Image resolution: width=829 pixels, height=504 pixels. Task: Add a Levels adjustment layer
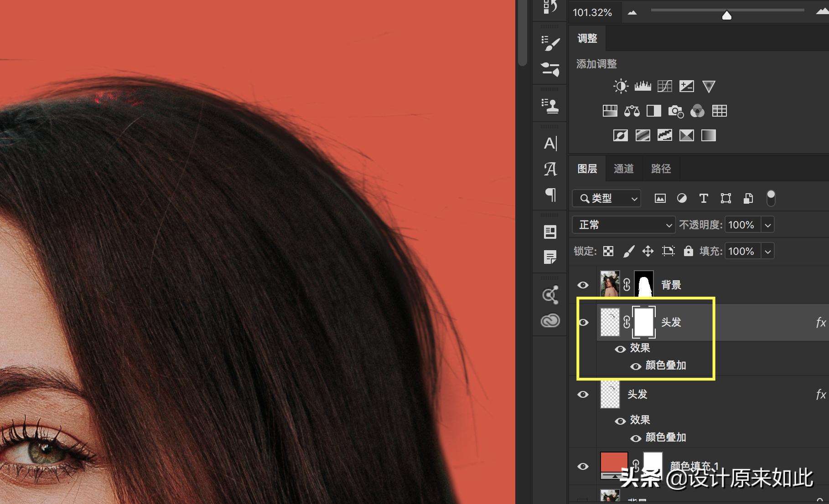642,86
